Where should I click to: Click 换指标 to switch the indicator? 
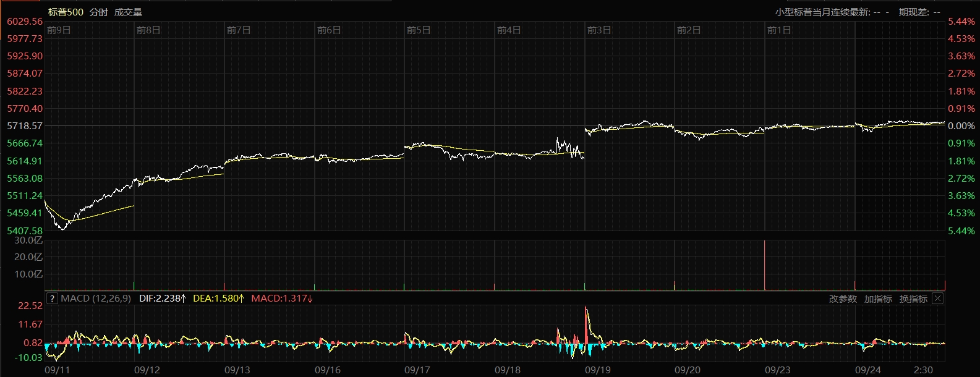coord(913,299)
